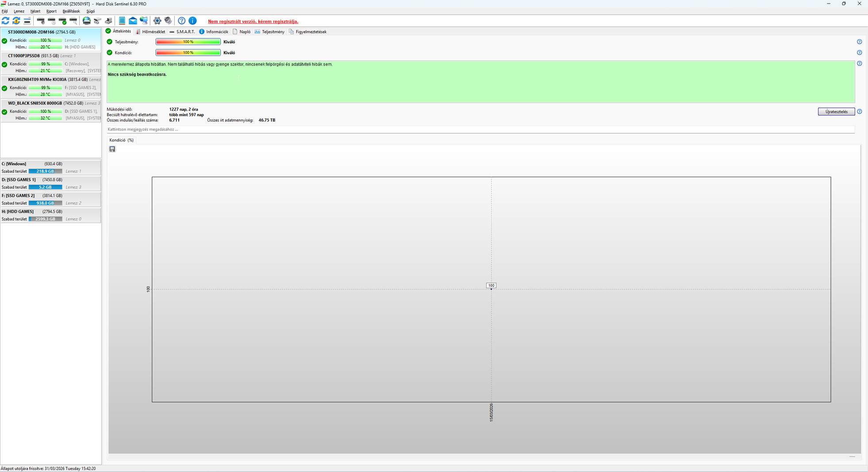This screenshot has height=472, width=868.
Task: Click the two connected disks icon
Action: click(98, 21)
